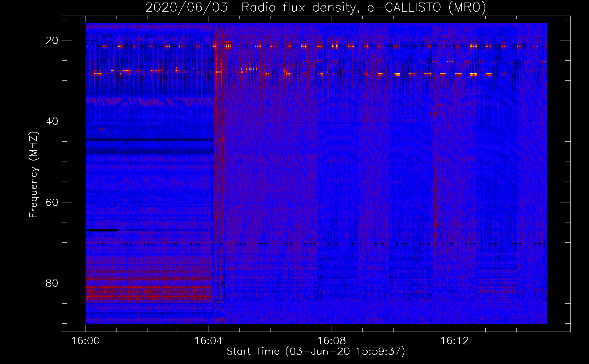
Task: Click the 16:04 time tick label
Action: coord(209,341)
